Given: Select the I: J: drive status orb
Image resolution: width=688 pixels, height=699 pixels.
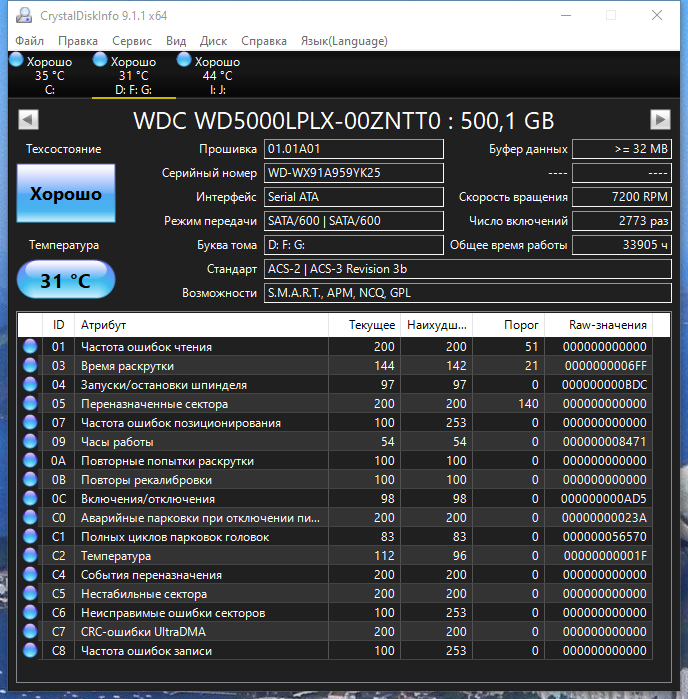Looking at the screenshot, I should [x=184, y=60].
